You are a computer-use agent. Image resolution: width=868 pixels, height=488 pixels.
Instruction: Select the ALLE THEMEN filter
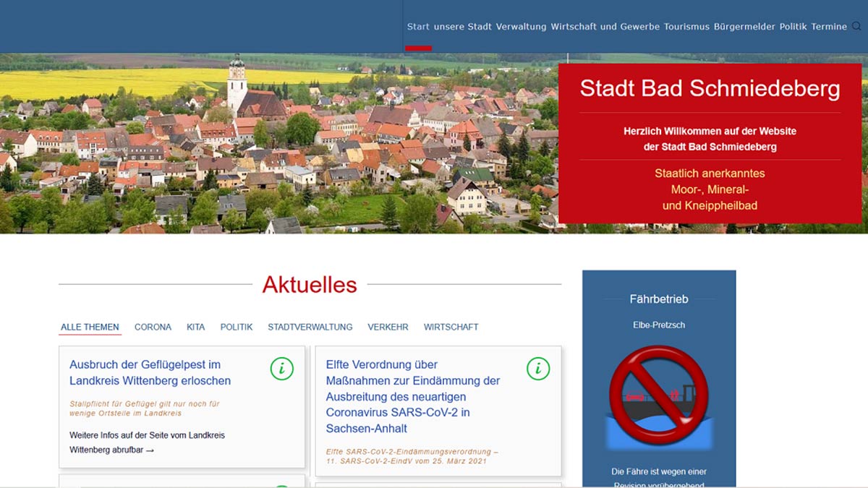pos(89,327)
